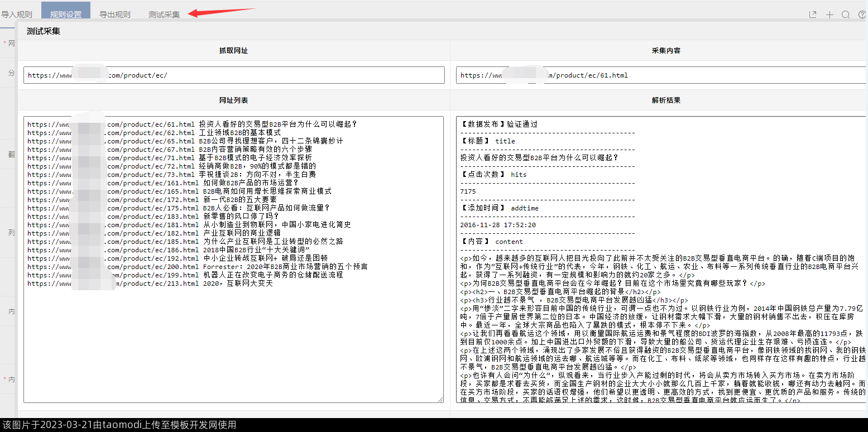The height and width of the screenshot is (432, 868).
Task: Switch to the 导入规则 tab
Action: [x=17, y=15]
